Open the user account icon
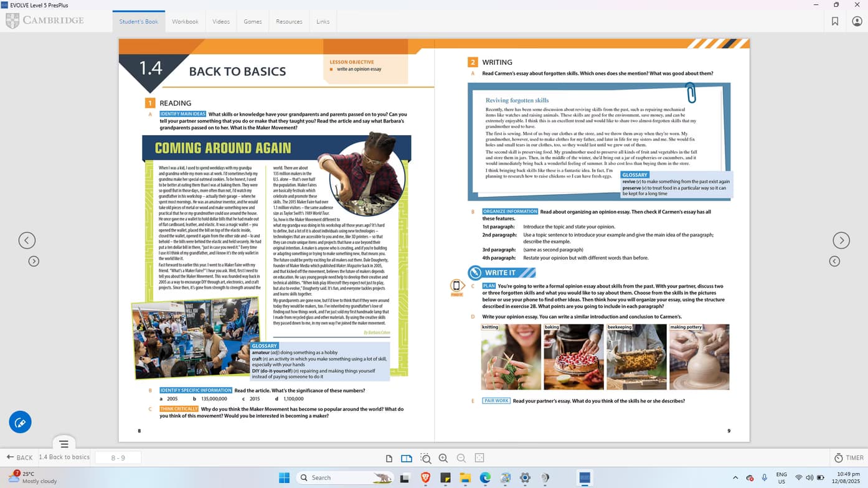Screen dimensions: 868x488 pos(856,20)
